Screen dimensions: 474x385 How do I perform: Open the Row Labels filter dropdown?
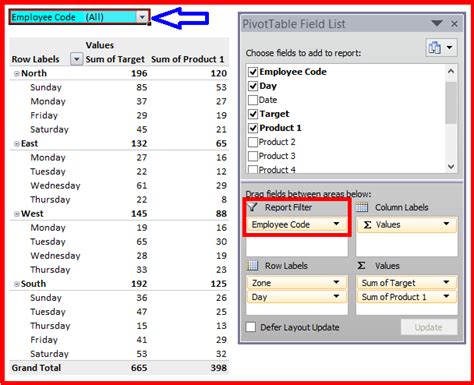click(x=76, y=59)
